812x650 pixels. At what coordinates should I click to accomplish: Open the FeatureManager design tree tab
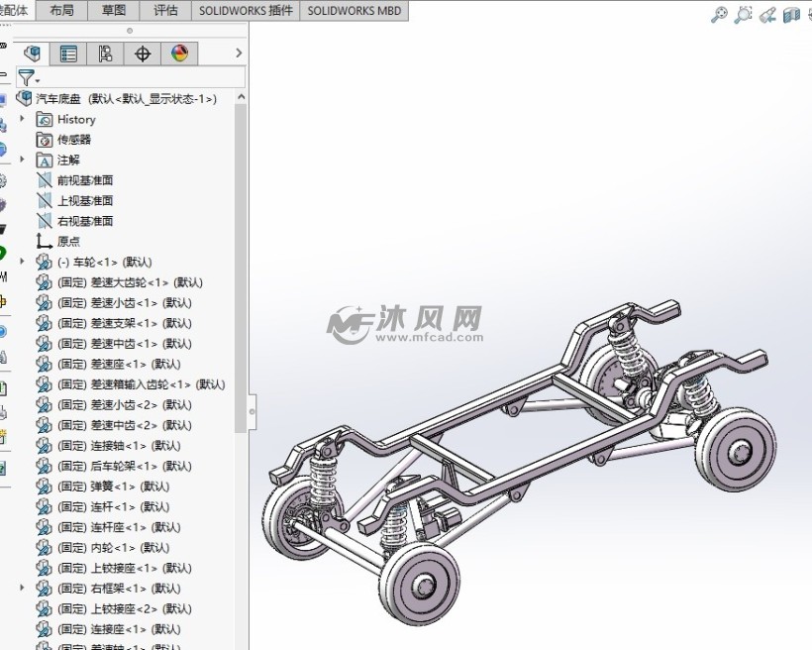pyautogui.click(x=33, y=54)
